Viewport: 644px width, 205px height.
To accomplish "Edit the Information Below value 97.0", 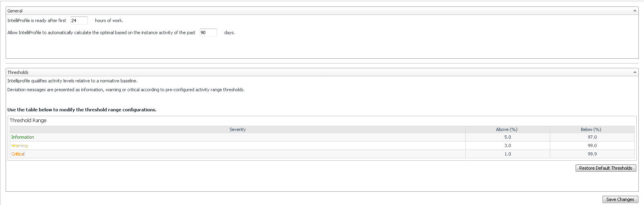I will tap(592, 137).
